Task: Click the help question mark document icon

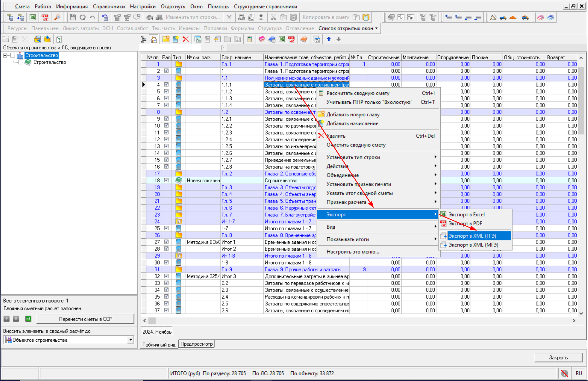Action: click(x=59, y=39)
